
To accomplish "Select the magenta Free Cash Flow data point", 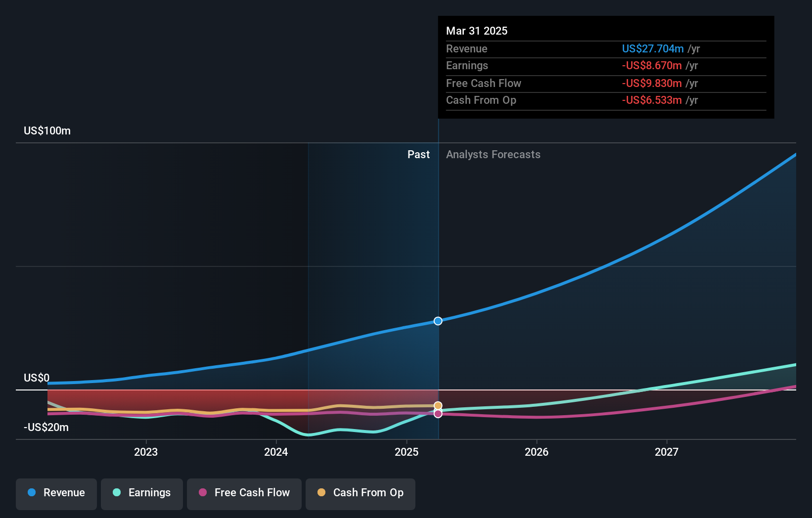I will click(438, 414).
